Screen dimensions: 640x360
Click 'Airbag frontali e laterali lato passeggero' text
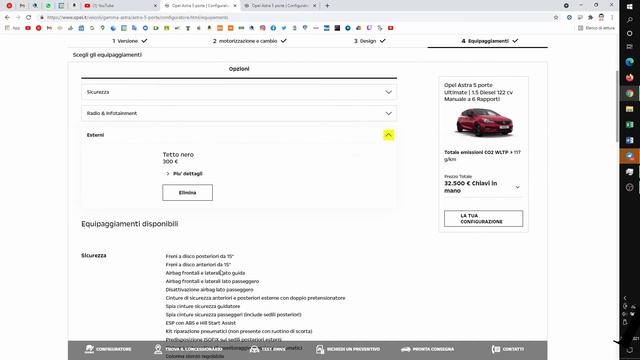(212, 282)
